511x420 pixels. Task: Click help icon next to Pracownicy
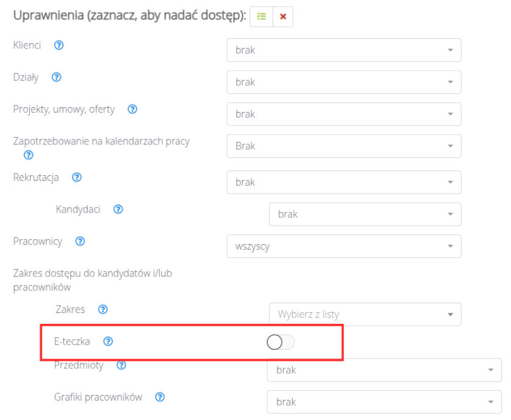click(80, 241)
